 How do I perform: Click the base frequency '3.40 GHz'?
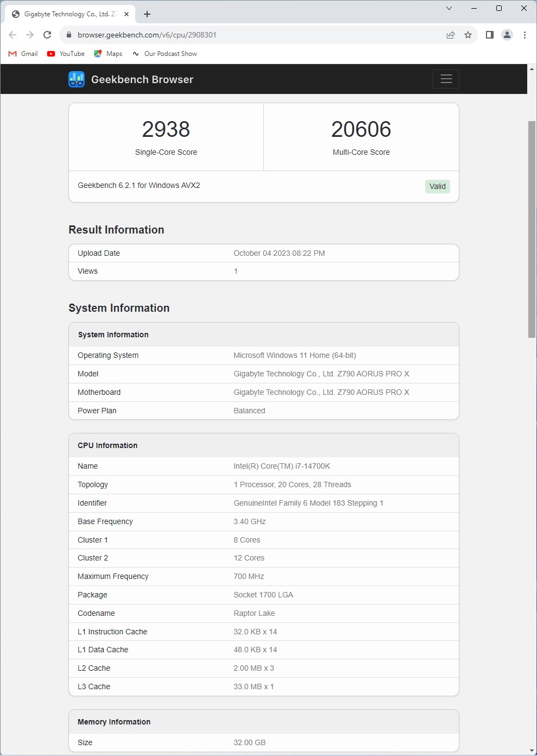click(250, 521)
